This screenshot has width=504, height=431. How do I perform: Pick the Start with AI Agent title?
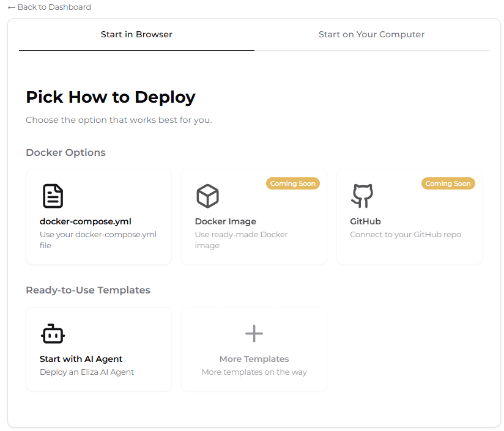point(81,359)
